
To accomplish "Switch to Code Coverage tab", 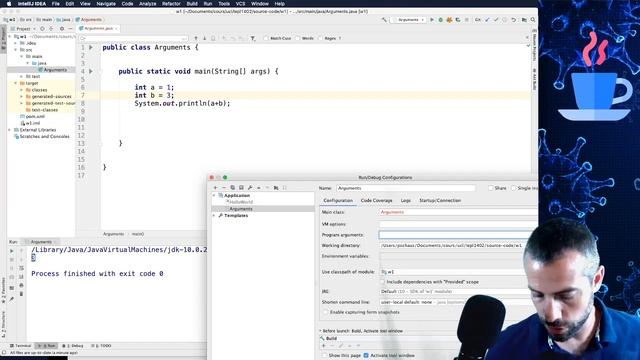I will tap(376, 201).
